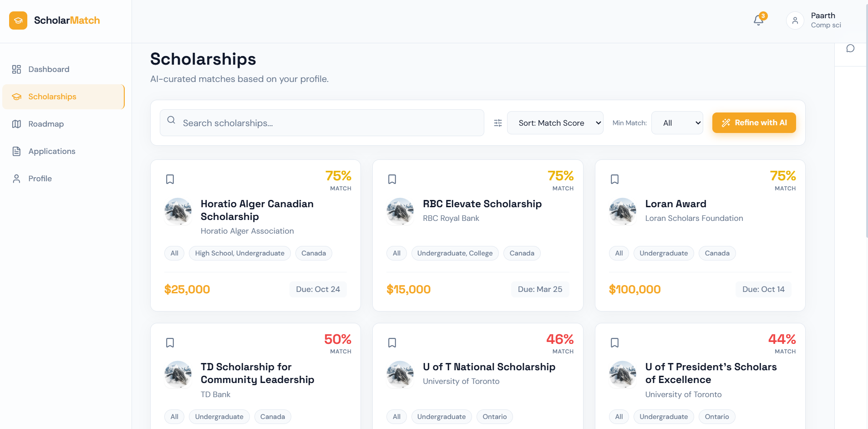Viewport: 868px width, 429px height.
Task: Click the Refine with AI button
Action: point(754,123)
